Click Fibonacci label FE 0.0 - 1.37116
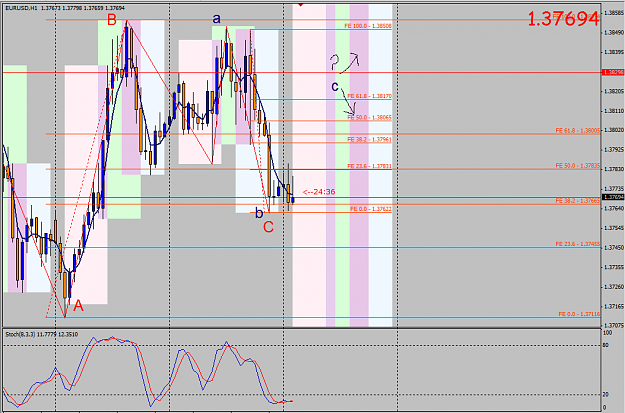Screen dimensions: 625x413 pyautogui.click(x=579, y=314)
